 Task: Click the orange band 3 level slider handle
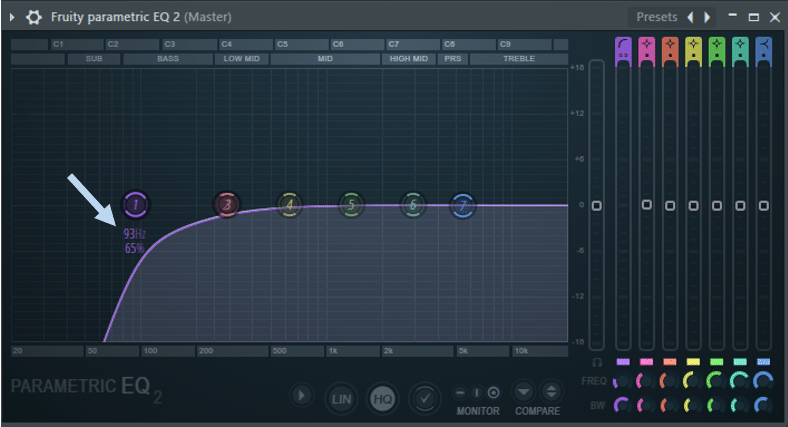(670, 205)
